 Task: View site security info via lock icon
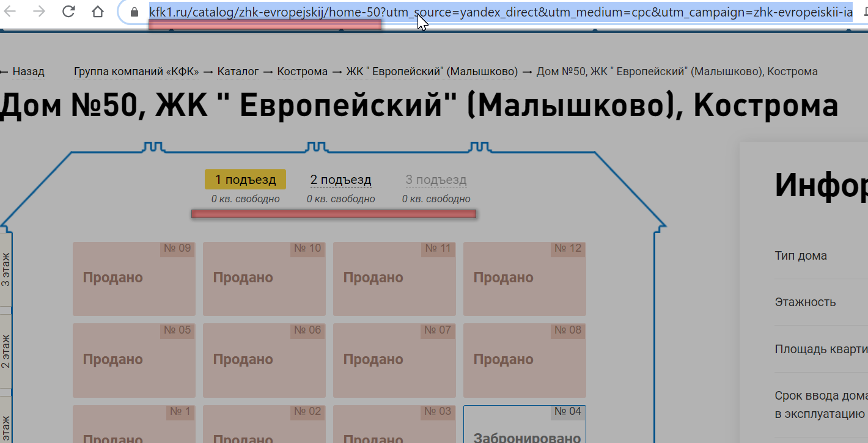[x=135, y=12]
